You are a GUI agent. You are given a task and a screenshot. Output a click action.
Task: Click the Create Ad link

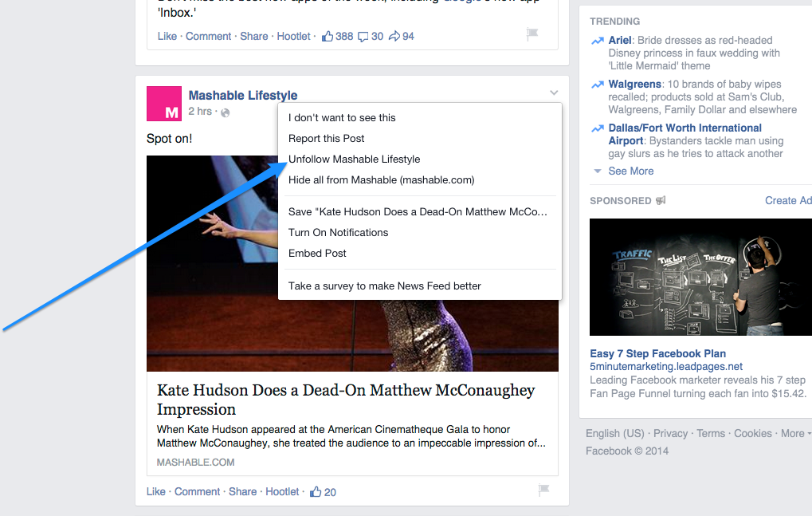[x=788, y=200]
